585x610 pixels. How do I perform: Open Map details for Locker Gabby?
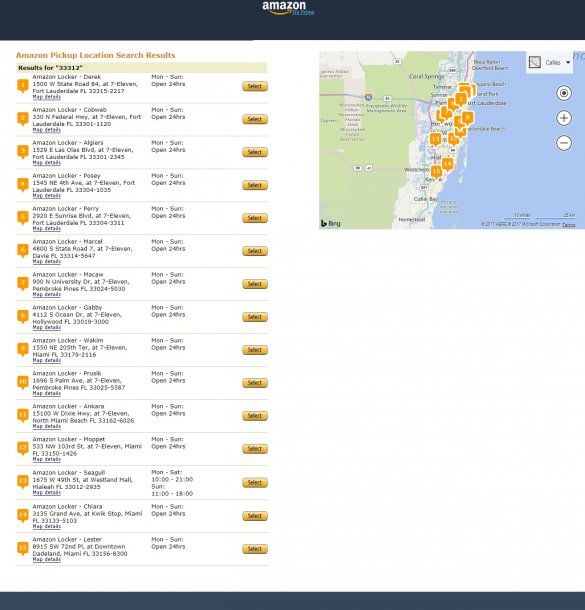(47, 328)
